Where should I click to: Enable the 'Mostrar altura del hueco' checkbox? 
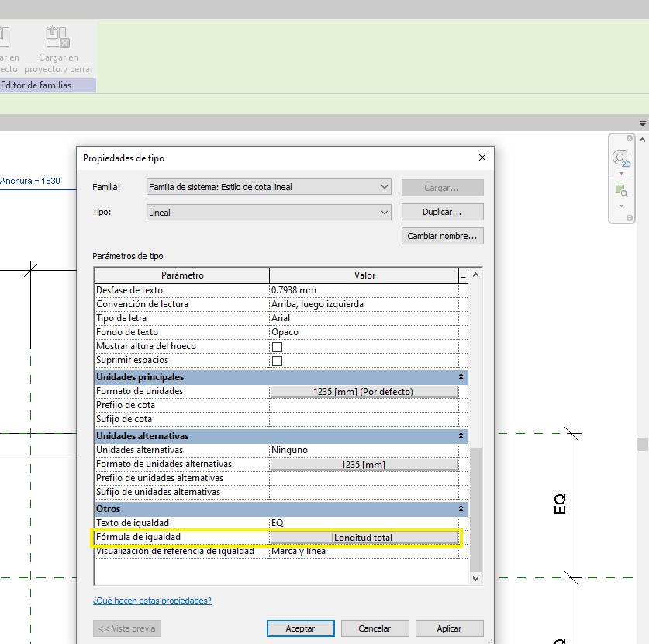(x=277, y=347)
